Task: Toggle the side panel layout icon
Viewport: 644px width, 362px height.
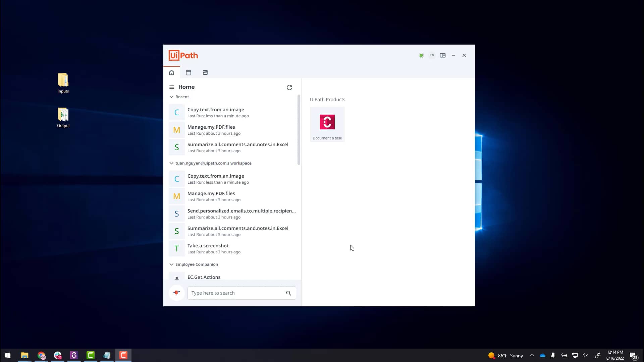Action: tap(443, 55)
